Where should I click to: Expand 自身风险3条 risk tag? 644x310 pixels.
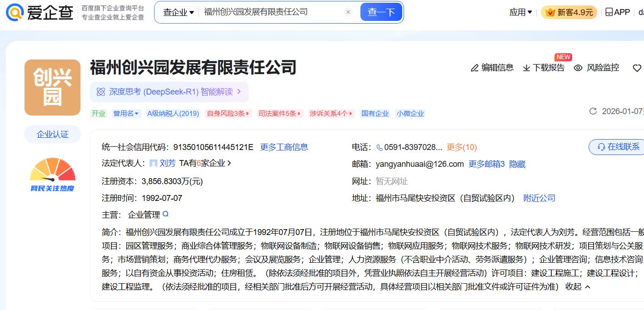(228, 114)
